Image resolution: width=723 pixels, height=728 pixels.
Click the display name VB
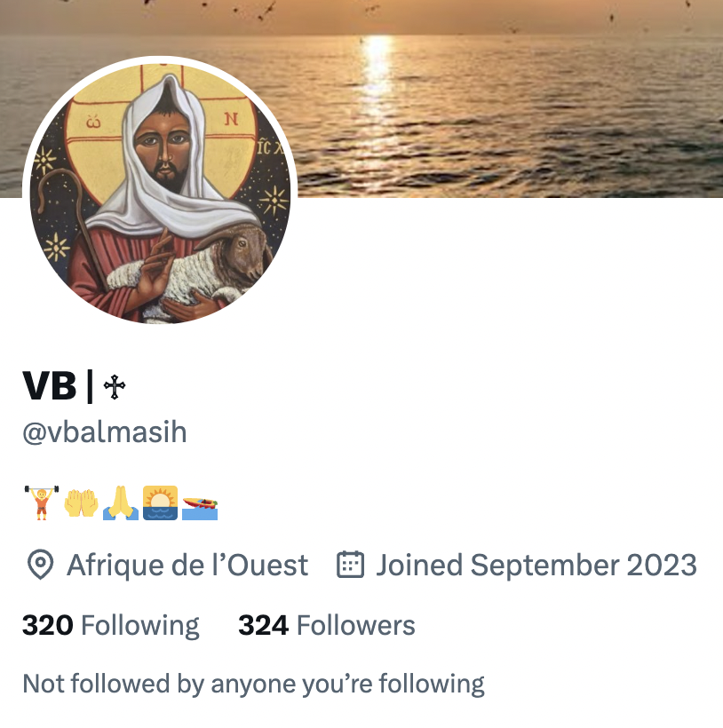49,386
